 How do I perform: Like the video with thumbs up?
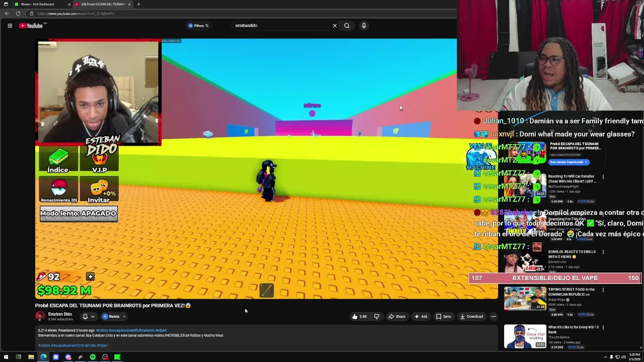[x=359, y=316]
